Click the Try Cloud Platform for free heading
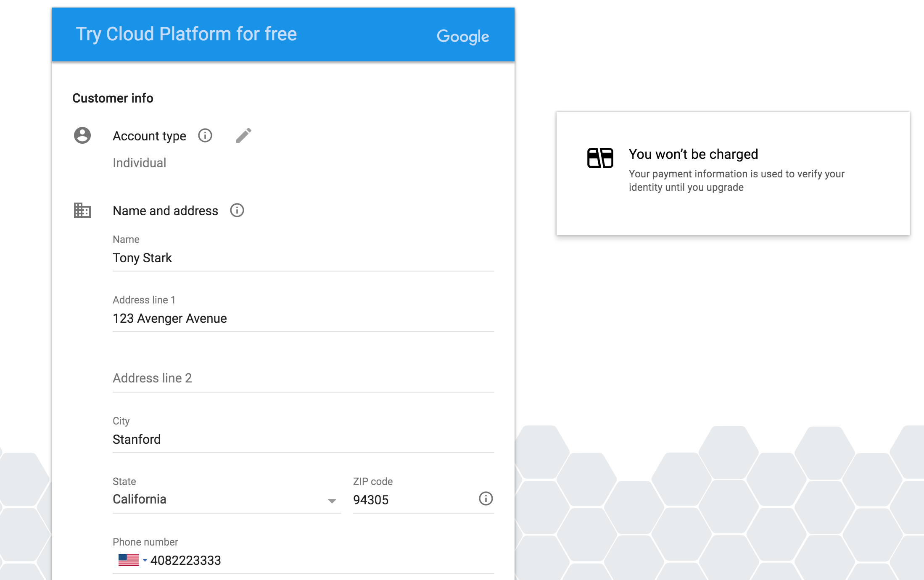The height and width of the screenshot is (580, 924). [x=186, y=34]
